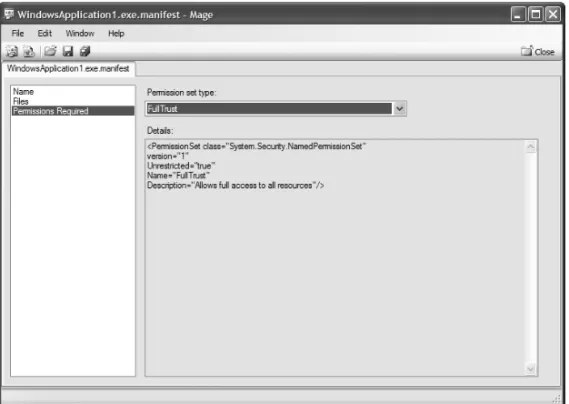Screen dimensions: 569x404
Task: Click the Close button in toolbar
Action: [537, 52]
